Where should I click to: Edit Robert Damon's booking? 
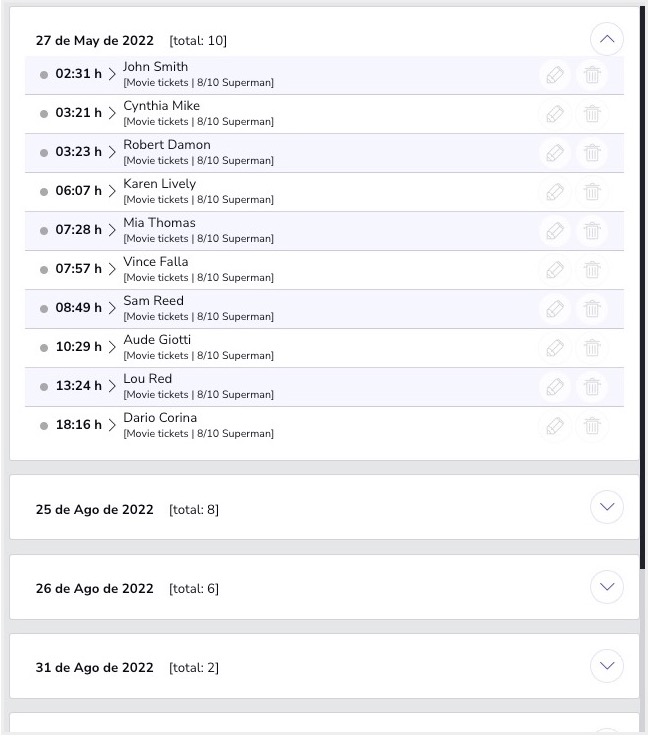pyautogui.click(x=555, y=153)
